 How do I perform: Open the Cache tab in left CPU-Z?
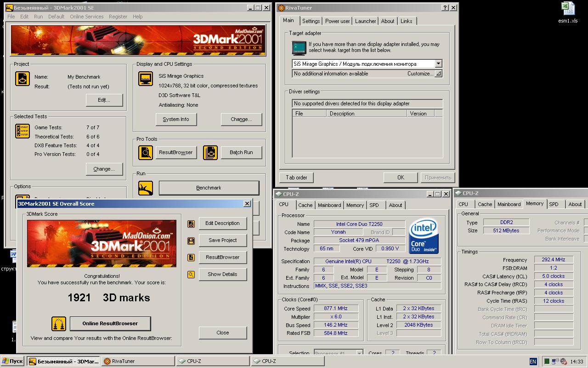(305, 205)
